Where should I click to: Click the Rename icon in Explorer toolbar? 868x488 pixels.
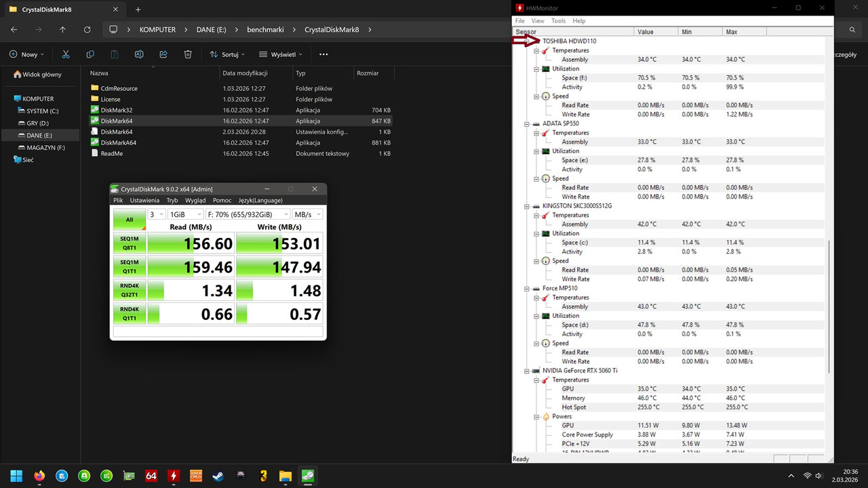(139, 54)
